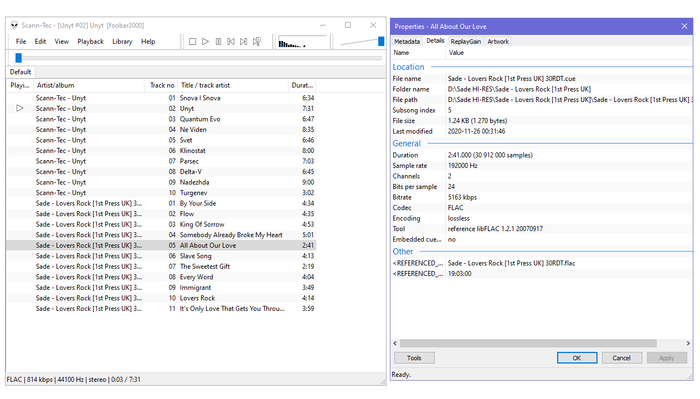The height and width of the screenshot is (399, 700).
Task: Select track Ne Viden
Action: coord(161,129)
